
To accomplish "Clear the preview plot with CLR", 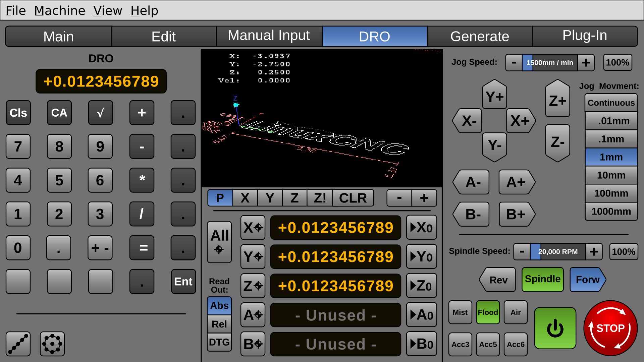I will (353, 198).
